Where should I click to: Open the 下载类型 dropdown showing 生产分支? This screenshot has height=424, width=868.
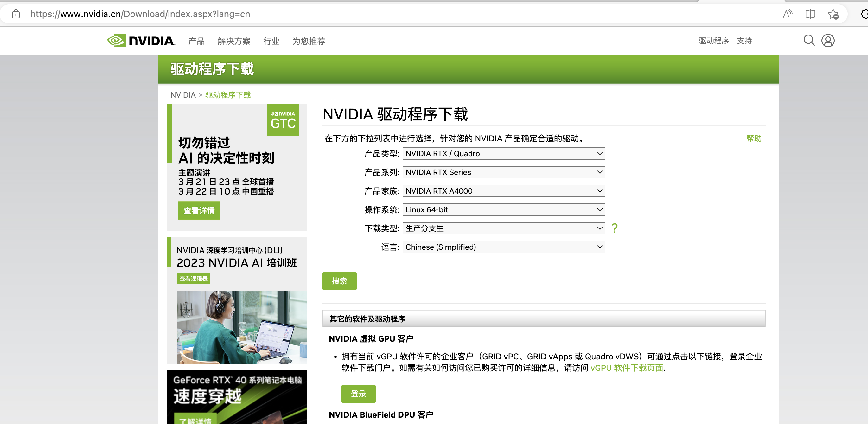tap(504, 228)
